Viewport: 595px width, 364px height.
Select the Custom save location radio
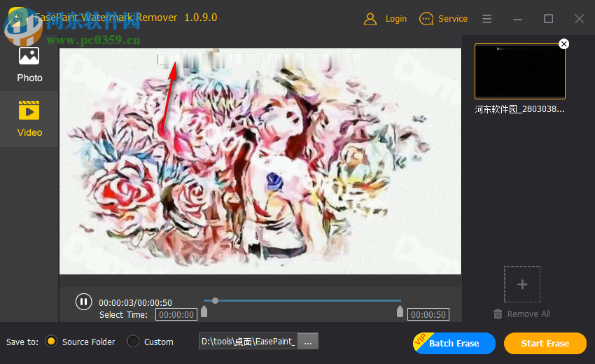[x=133, y=342]
